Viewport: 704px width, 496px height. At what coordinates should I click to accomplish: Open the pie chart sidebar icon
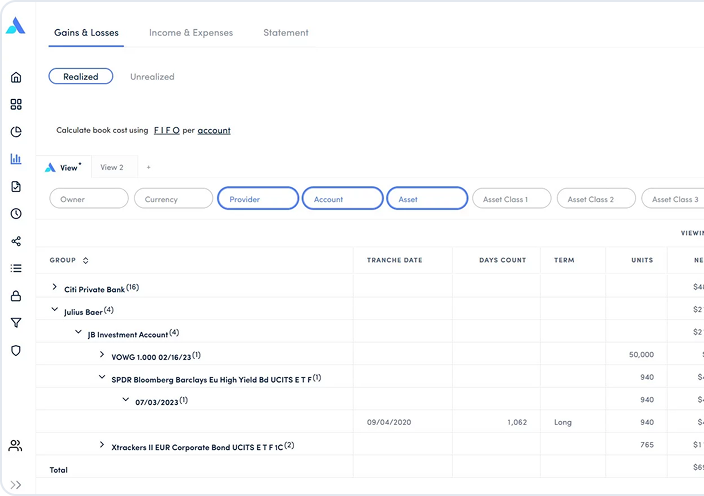coord(16,132)
